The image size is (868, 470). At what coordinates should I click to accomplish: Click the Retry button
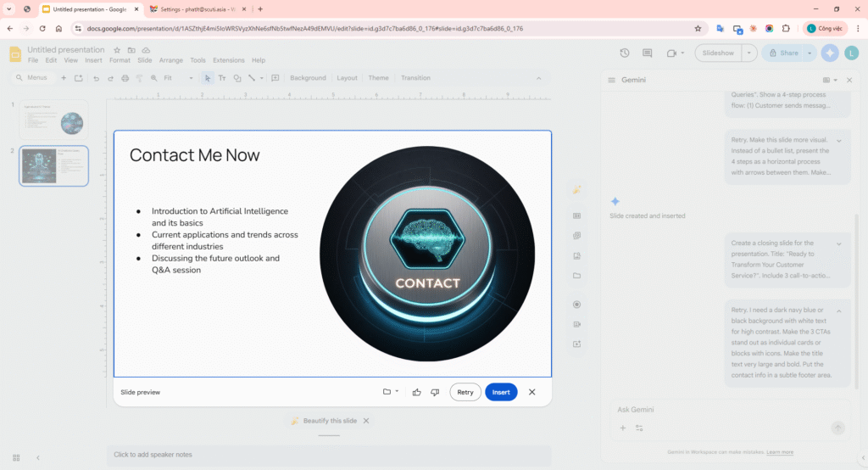tap(465, 392)
